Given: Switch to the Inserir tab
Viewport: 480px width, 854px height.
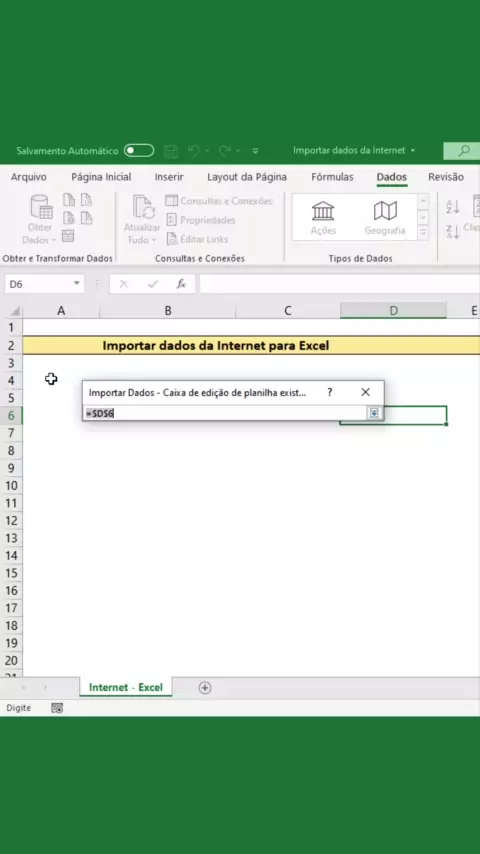Looking at the screenshot, I should pos(169,177).
